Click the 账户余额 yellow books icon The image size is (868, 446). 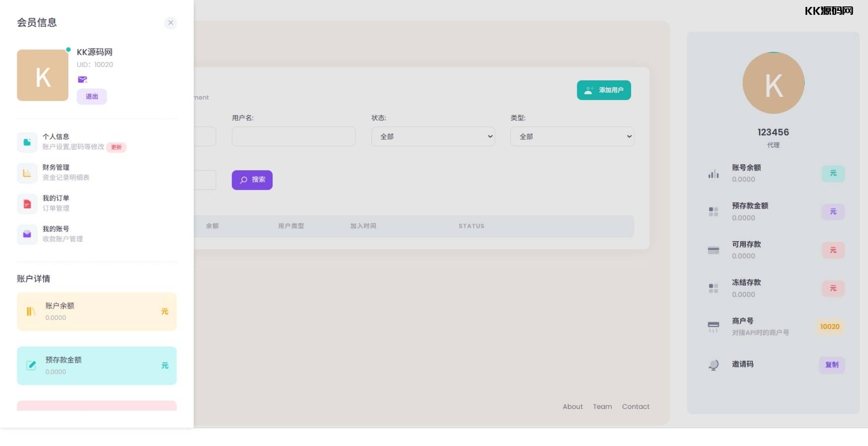pyautogui.click(x=31, y=312)
